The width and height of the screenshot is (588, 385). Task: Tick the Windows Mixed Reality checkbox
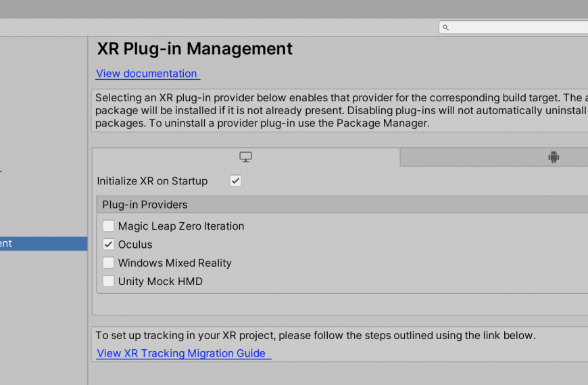(108, 263)
